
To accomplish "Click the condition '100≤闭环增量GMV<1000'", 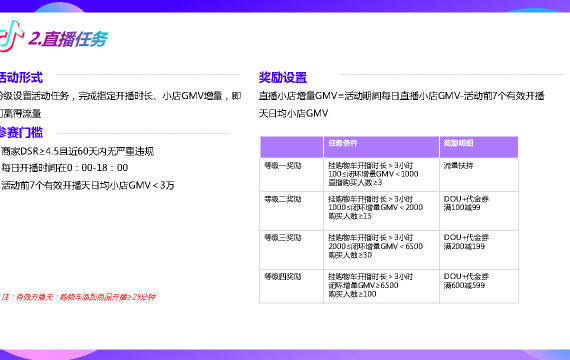I will click(x=373, y=174).
